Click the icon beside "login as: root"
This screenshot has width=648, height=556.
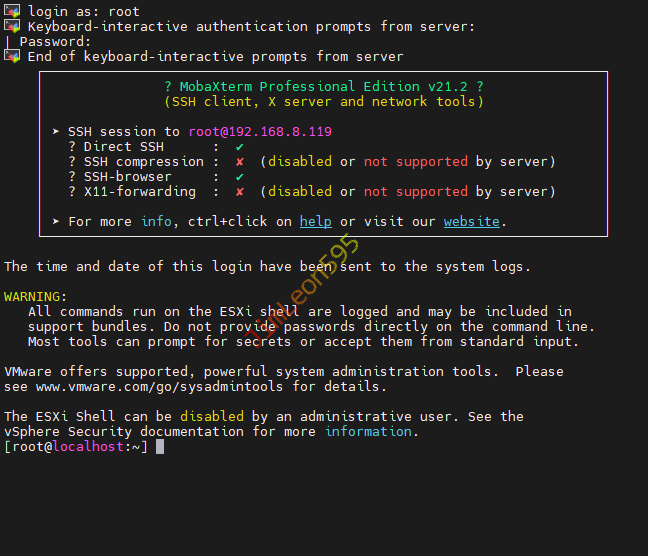tap(12, 11)
